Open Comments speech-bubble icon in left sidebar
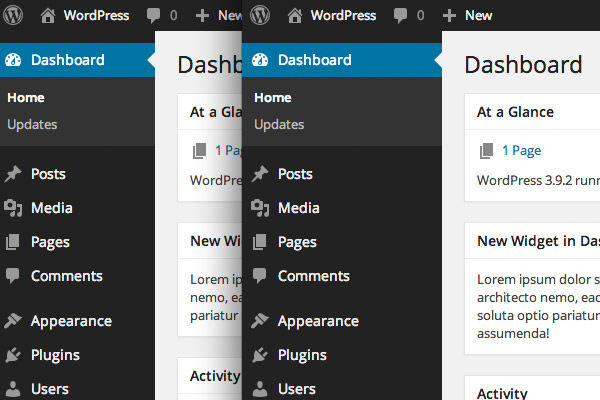This screenshot has height=400, width=600. click(12, 276)
